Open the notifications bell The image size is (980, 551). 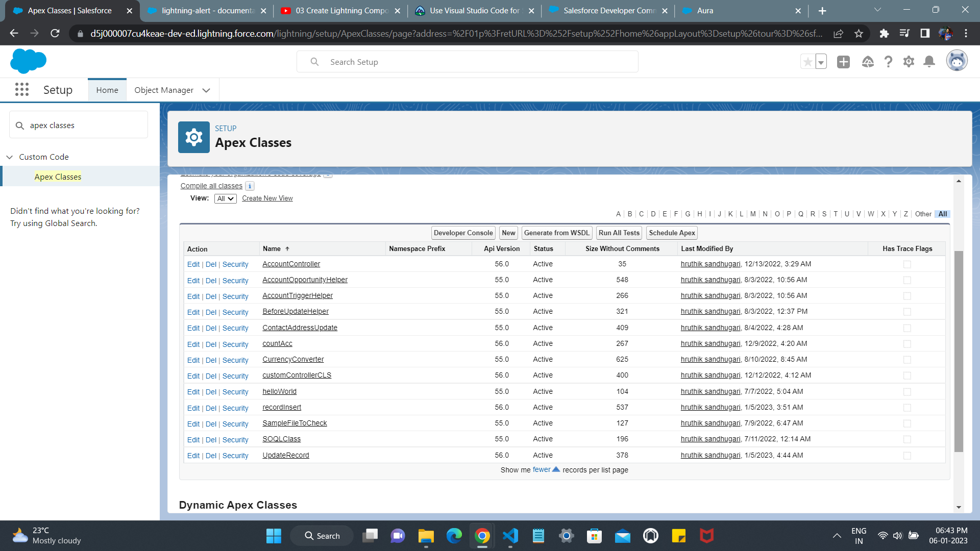point(929,62)
